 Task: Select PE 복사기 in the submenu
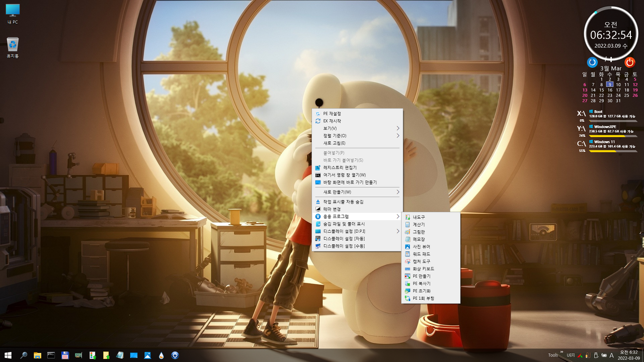(431, 284)
